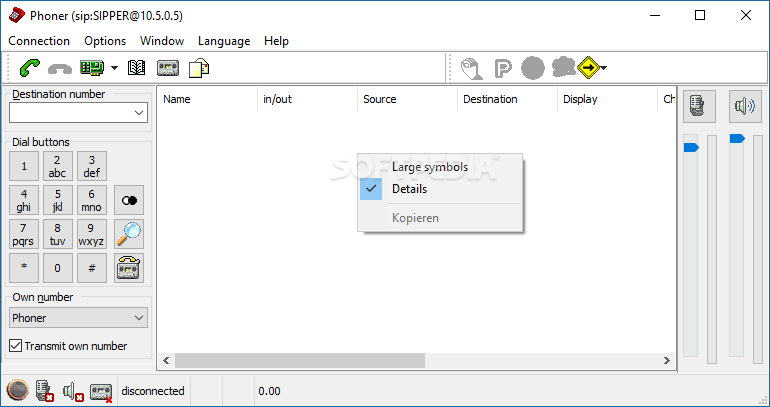
Task: Click the 8 tuv dial button
Action: 57,234
